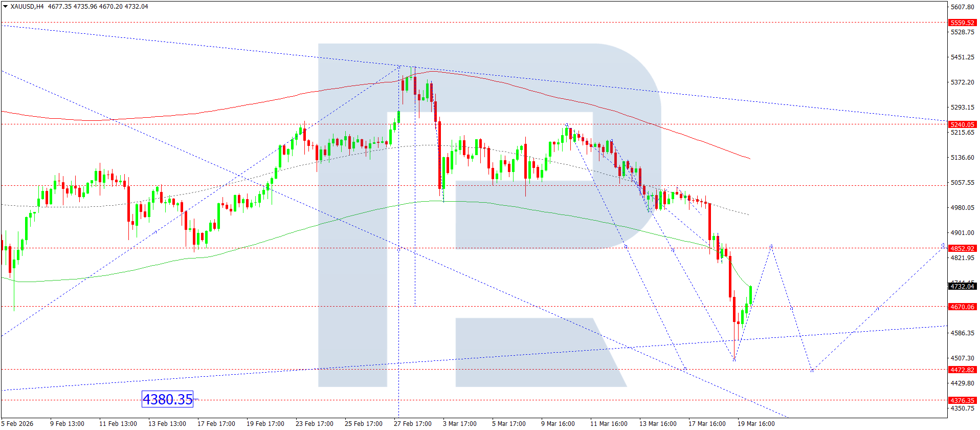Screen dimensions: 980x430
Task: Click the 4670.06 level price tag
Action: coord(962,307)
